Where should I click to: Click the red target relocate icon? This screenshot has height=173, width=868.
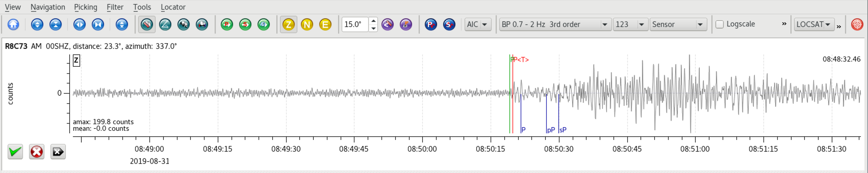click(857, 24)
